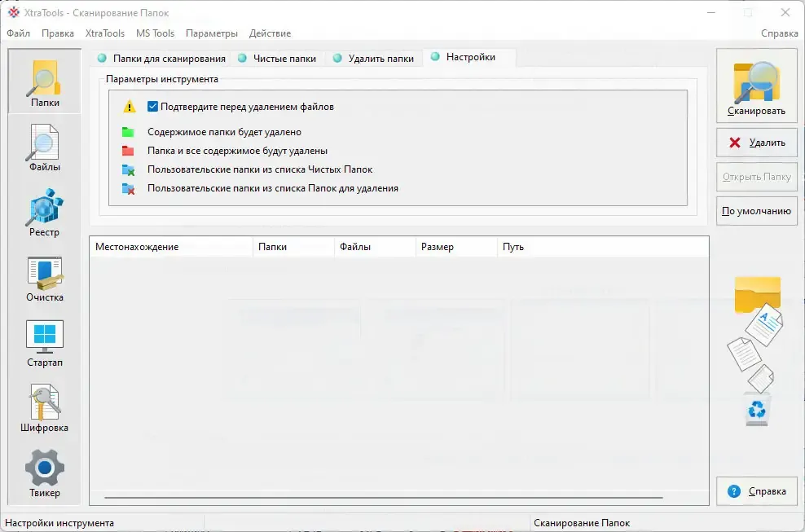The image size is (805, 532).
Task: Sort by Файлы column header
Action: (375, 247)
